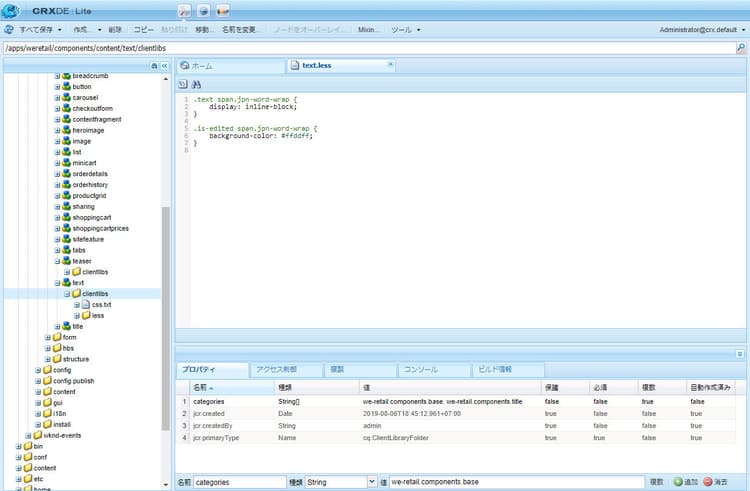Click the binoculars find icon in editor
The height and width of the screenshot is (491, 750).
pyautogui.click(x=197, y=84)
